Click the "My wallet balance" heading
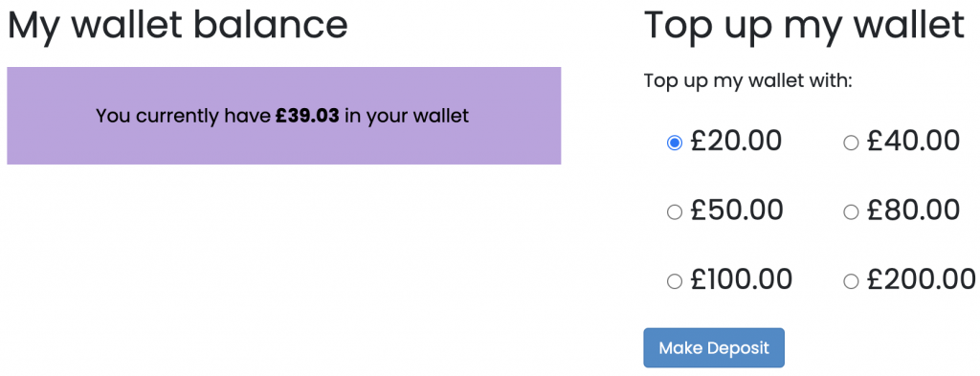The height and width of the screenshot is (376, 980). coord(177,26)
